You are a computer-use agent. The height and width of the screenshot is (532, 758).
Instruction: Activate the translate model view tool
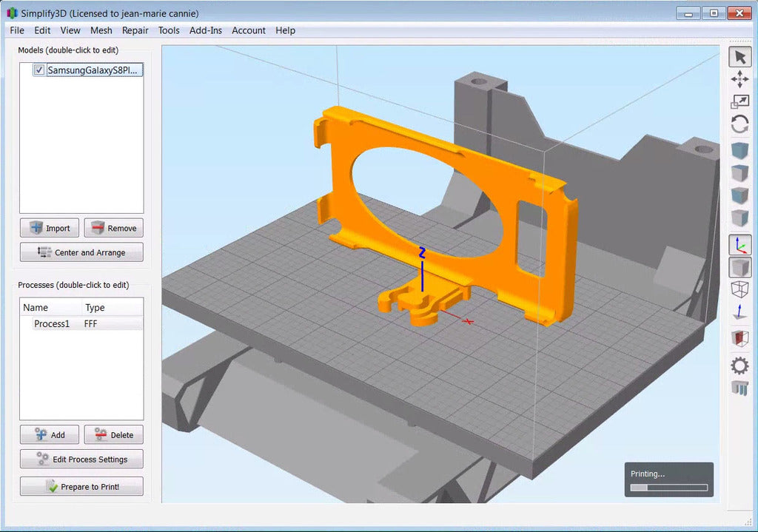click(739, 79)
